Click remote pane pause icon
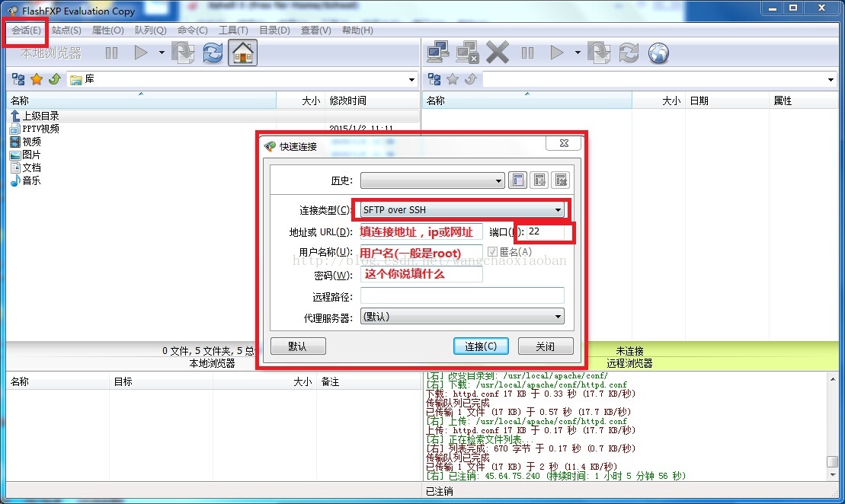This screenshot has height=504, width=845. (527, 53)
